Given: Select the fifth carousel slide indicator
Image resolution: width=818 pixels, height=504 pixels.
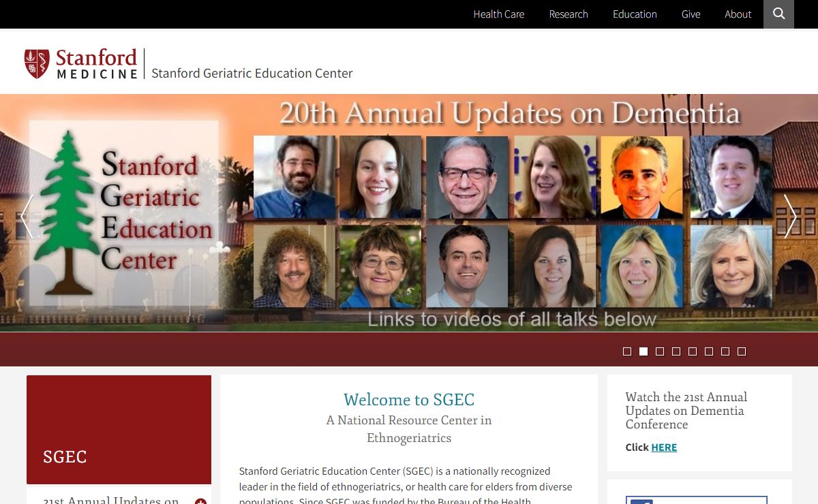Looking at the screenshot, I should [693, 351].
